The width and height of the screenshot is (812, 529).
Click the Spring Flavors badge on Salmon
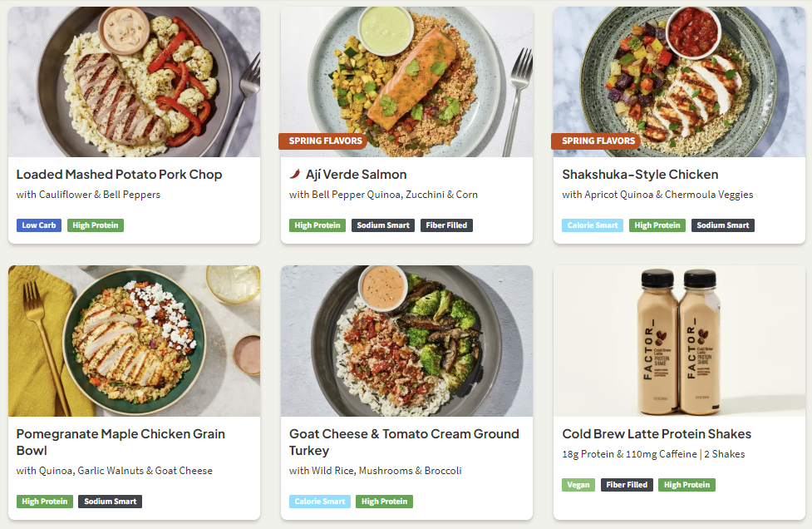[x=325, y=141]
